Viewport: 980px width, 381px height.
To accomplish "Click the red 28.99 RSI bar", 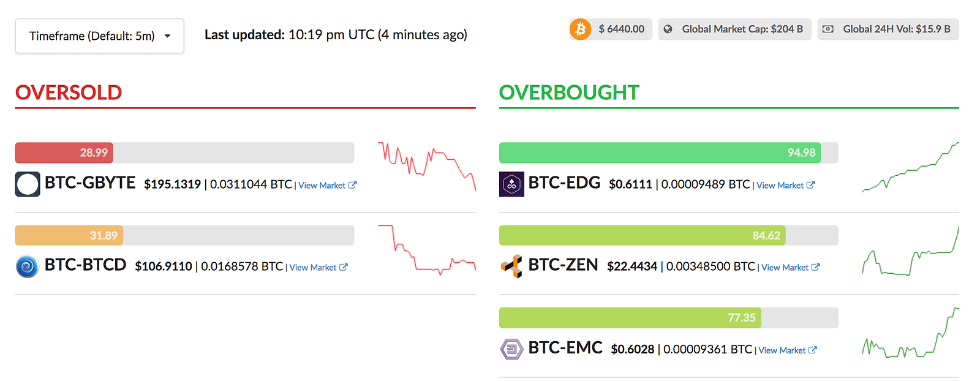I will [x=64, y=153].
